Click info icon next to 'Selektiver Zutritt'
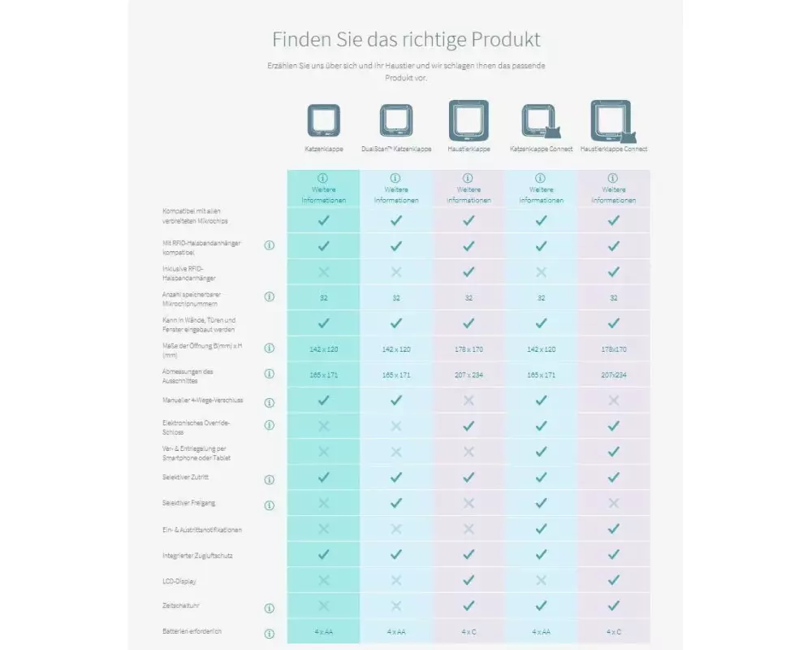Viewport: 812px width, 650px height. pos(270,479)
